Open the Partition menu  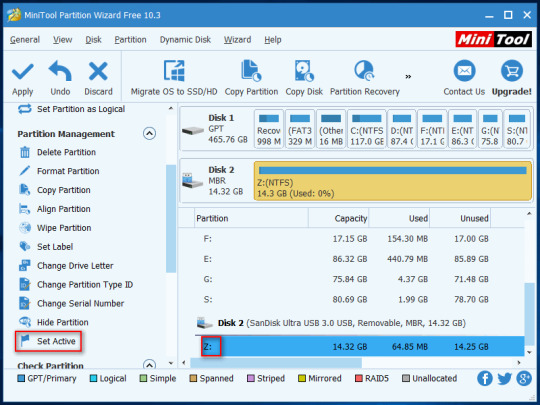[131, 40]
